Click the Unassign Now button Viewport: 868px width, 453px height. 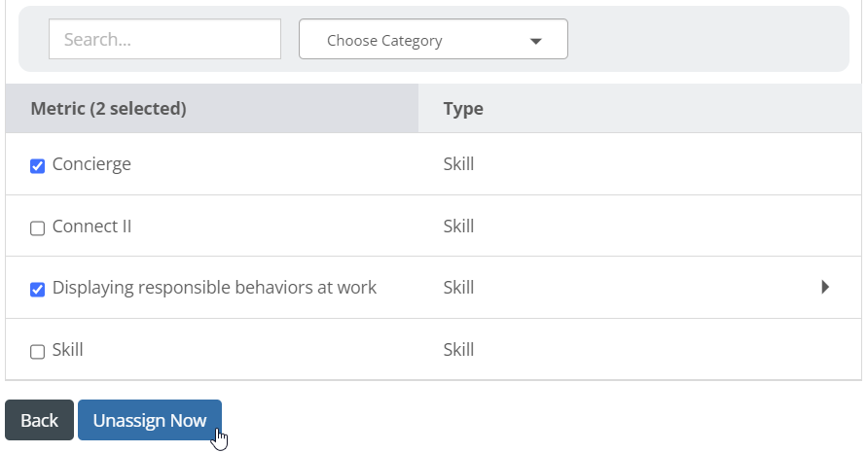click(x=150, y=420)
